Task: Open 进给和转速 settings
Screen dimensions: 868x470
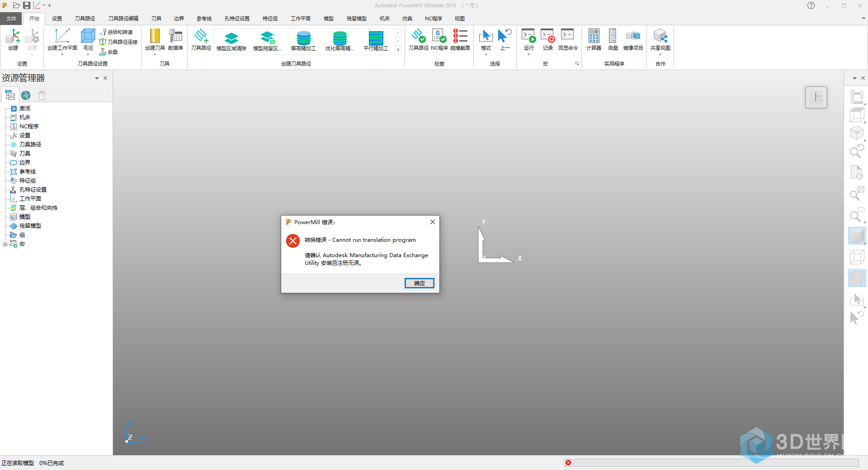Action: pos(116,32)
